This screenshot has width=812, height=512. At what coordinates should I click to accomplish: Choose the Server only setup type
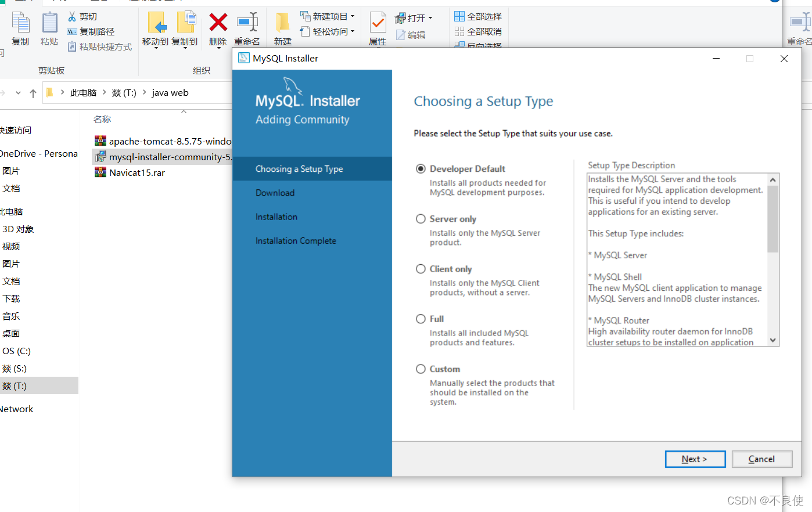pyautogui.click(x=421, y=219)
